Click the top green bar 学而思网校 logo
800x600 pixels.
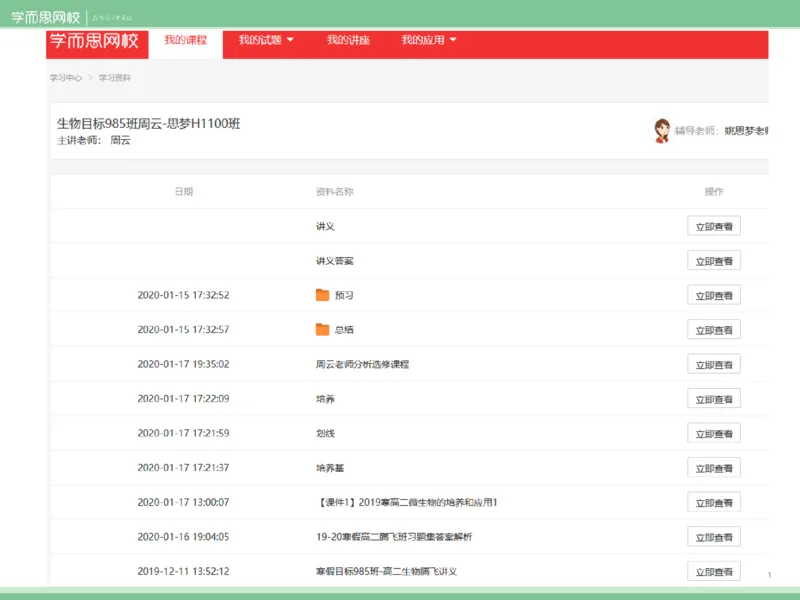click(45, 18)
